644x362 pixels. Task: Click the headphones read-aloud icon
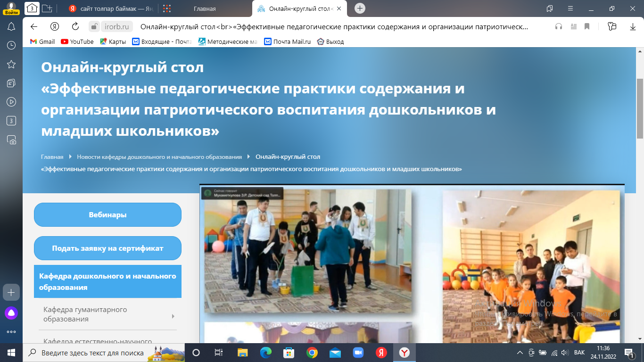point(559,26)
